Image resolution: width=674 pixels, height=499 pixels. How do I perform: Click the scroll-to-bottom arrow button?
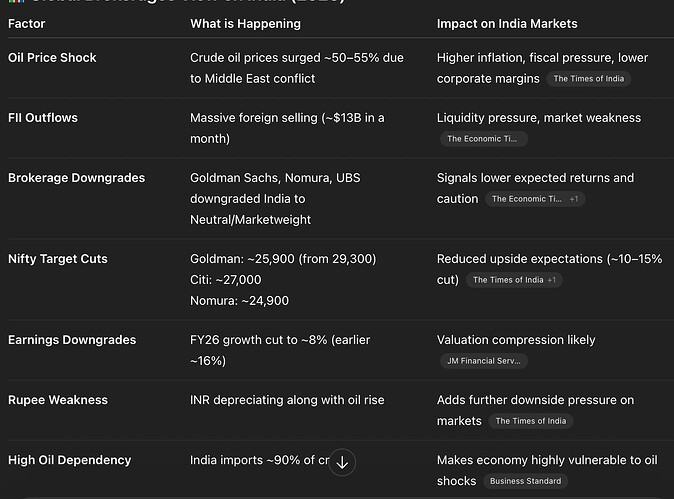point(342,462)
